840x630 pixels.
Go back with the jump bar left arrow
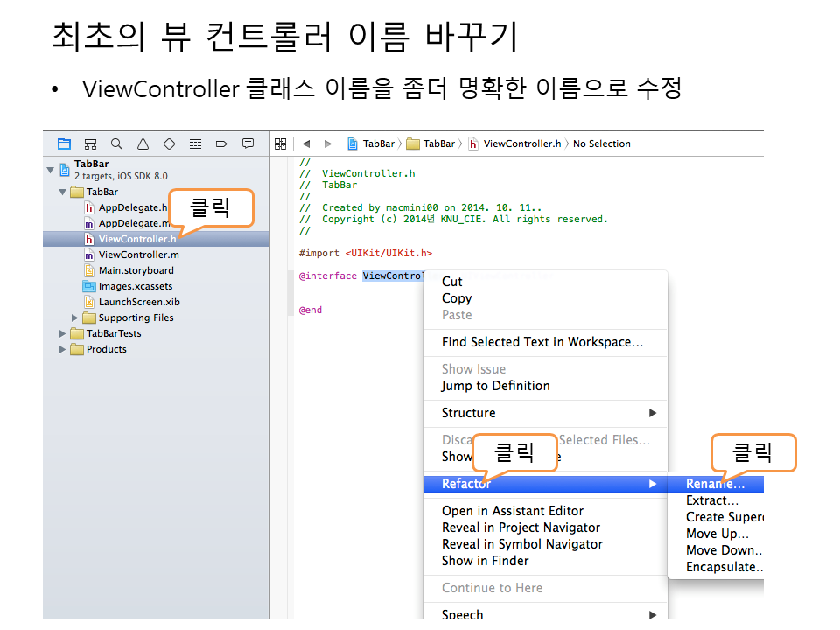[x=306, y=143]
